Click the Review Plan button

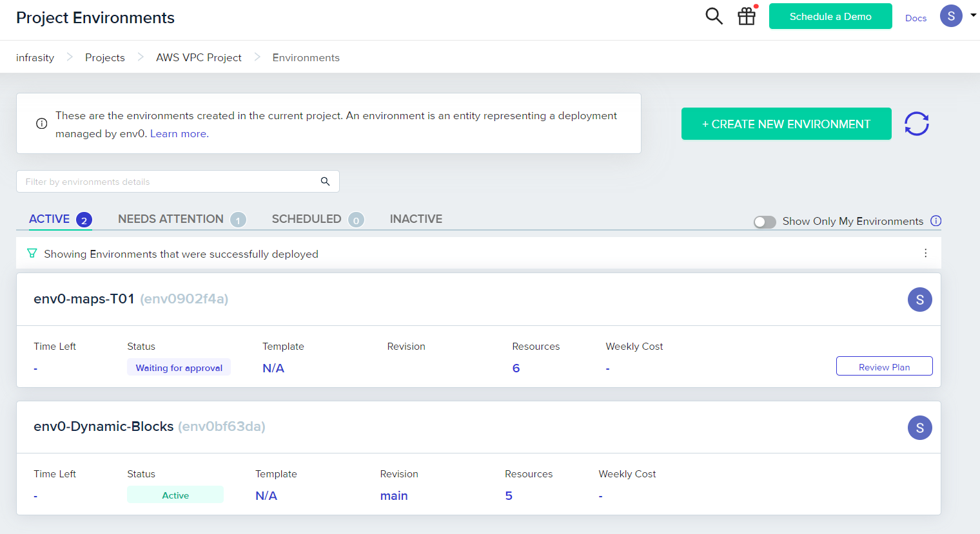[884, 367]
